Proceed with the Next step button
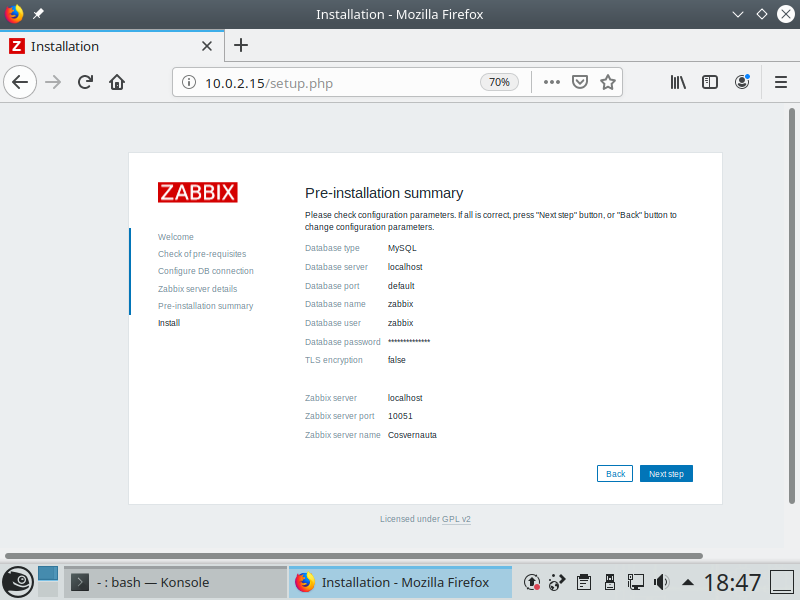This screenshot has height=600, width=800. pyautogui.click(x=666, y=473)
